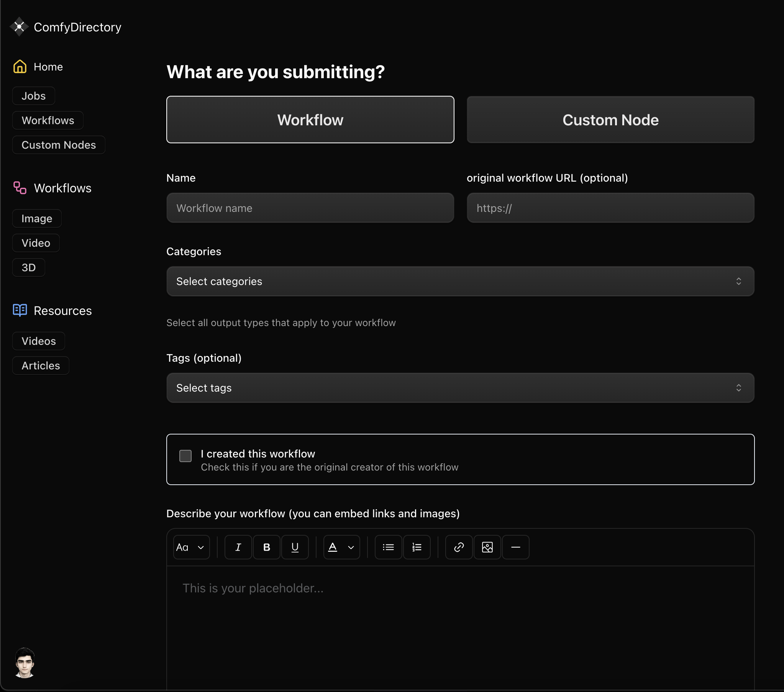The image size is (784, 692).
Task: Expand the Aa text style dropdown
Action: coord(191,547)
